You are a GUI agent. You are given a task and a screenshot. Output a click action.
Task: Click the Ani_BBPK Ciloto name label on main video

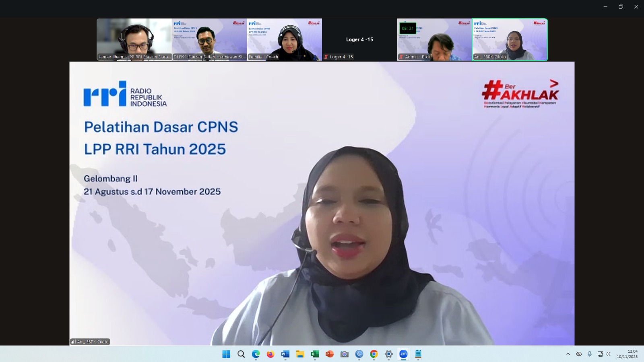coord(90,341)
